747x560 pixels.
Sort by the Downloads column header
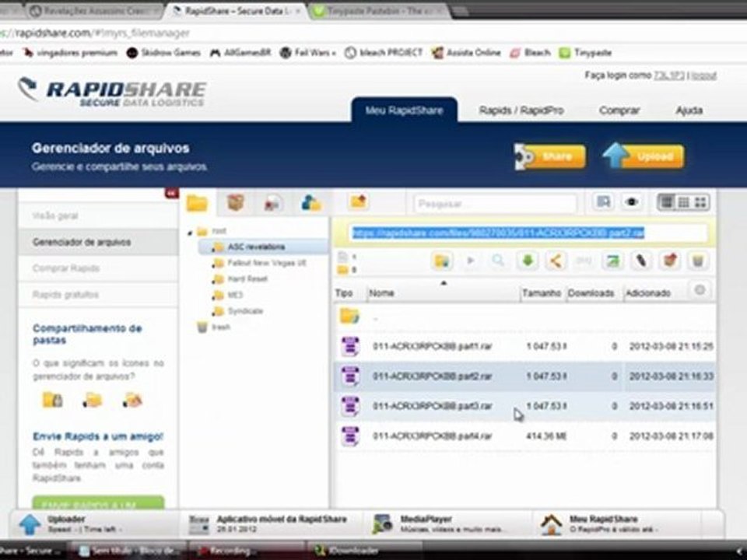coord(591,293)
